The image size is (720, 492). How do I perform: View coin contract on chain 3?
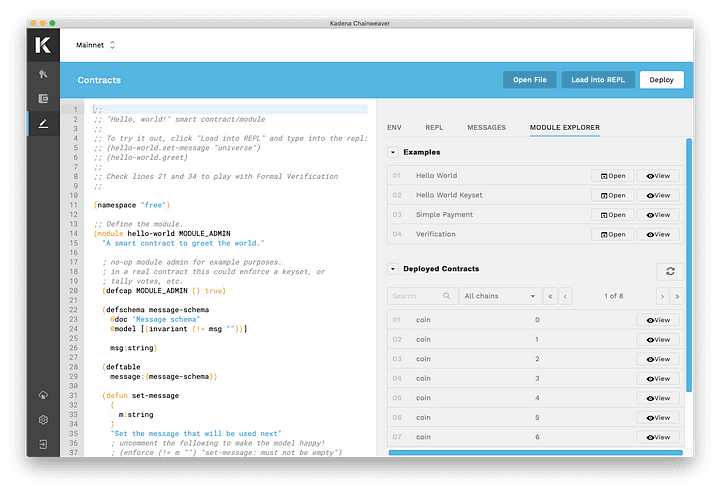coord(658,379)
